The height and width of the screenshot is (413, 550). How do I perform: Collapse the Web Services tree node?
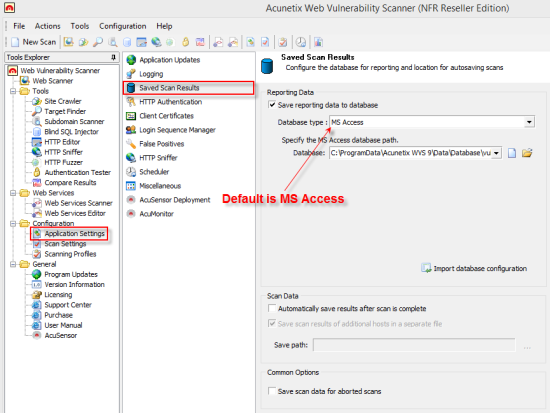pos(13,193)
